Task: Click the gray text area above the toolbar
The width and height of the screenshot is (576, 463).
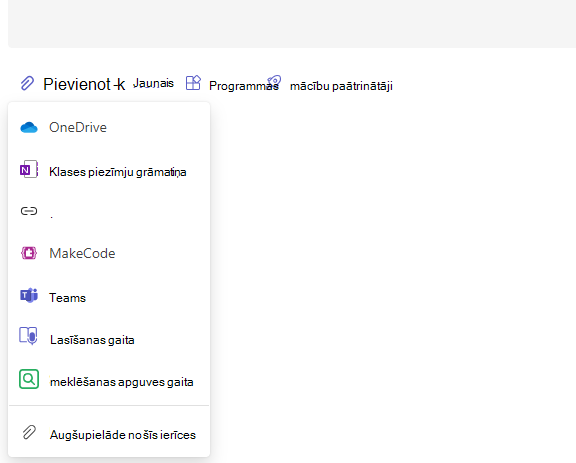Action: click(292, 24)
